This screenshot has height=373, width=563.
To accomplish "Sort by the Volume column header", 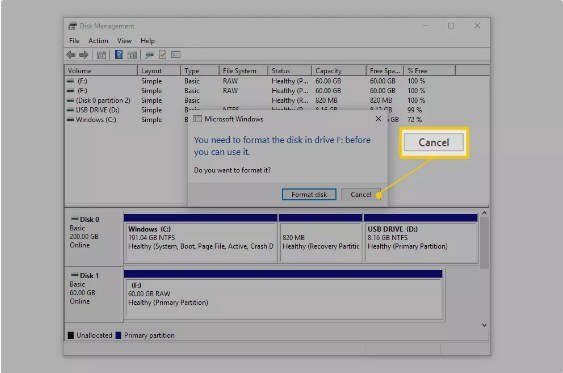I will click(101, 71).
